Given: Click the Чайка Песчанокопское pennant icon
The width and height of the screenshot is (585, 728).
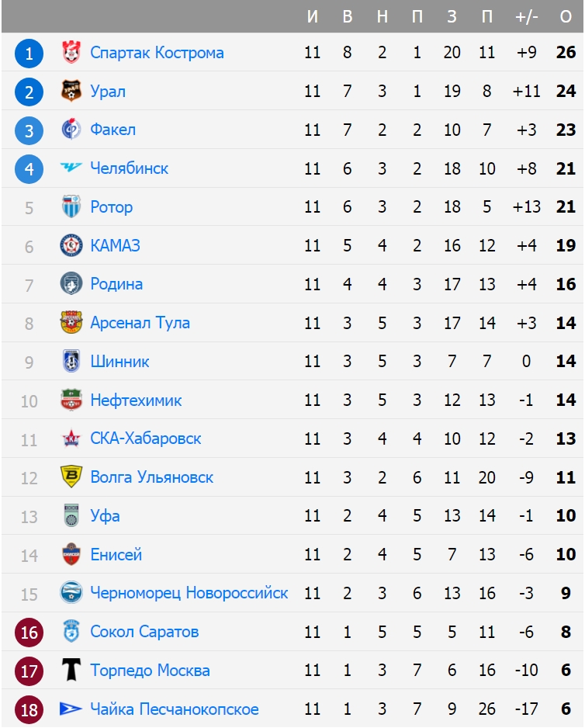Looking at the screenshot, I should tap(71, 709).
